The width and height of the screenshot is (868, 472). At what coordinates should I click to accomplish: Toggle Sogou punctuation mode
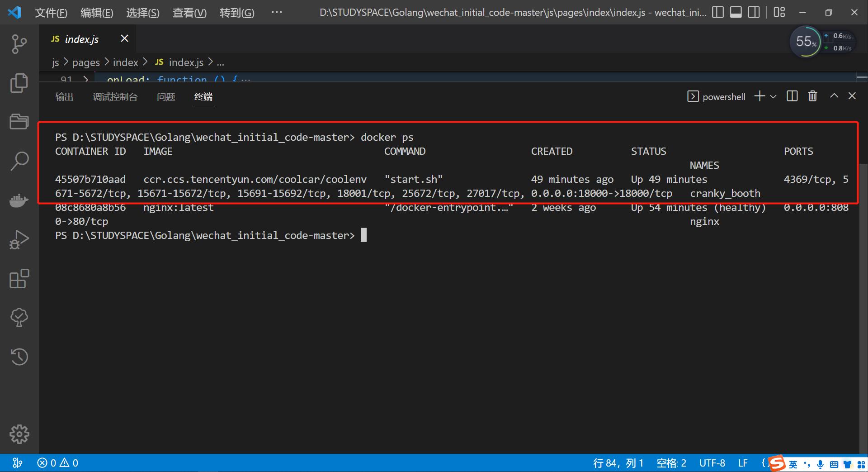coord(807,464)
